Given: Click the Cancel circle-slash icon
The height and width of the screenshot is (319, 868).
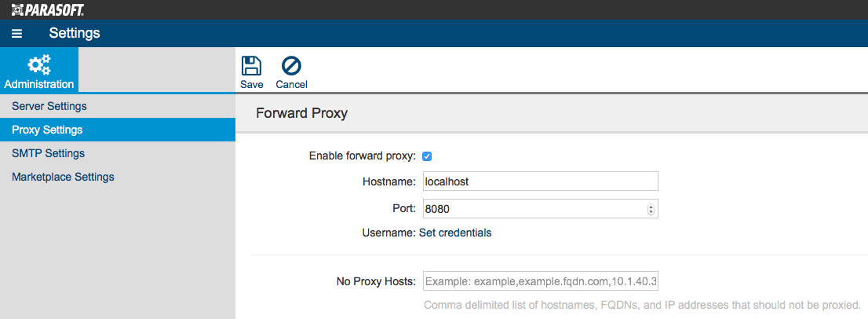Looking at the screenshot, I should pyautogui.click(x=291, y=67).
